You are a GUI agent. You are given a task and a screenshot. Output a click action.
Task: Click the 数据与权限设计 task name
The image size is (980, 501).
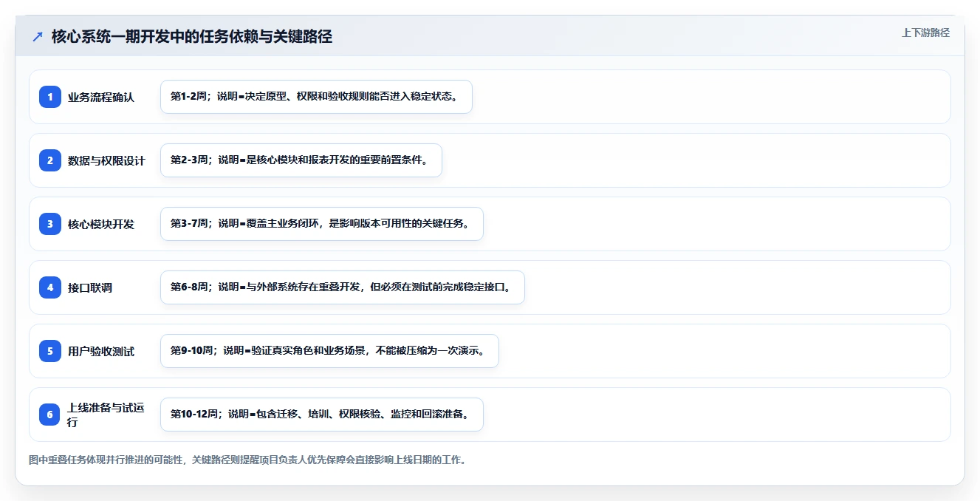[106, 160]
